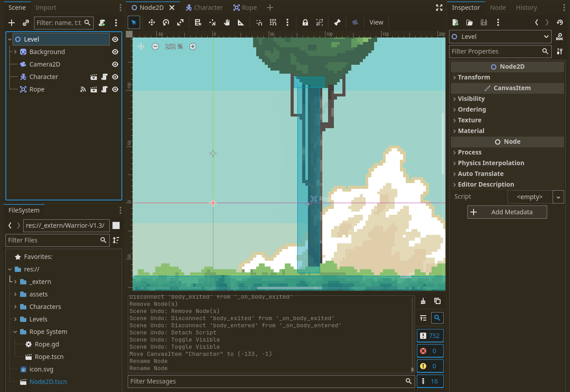Lock the selected node using the padlock icon
570x392 pixels.
305,22
